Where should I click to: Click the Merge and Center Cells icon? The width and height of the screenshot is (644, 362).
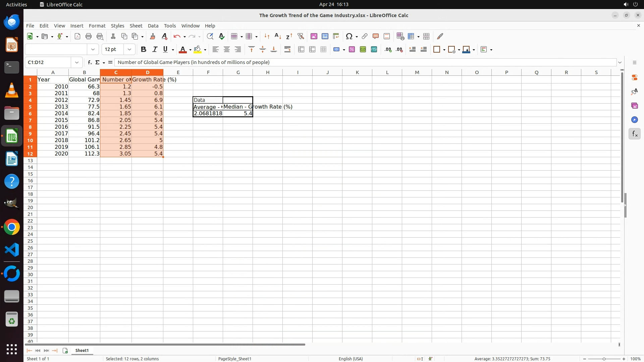(x=301, y=50)
